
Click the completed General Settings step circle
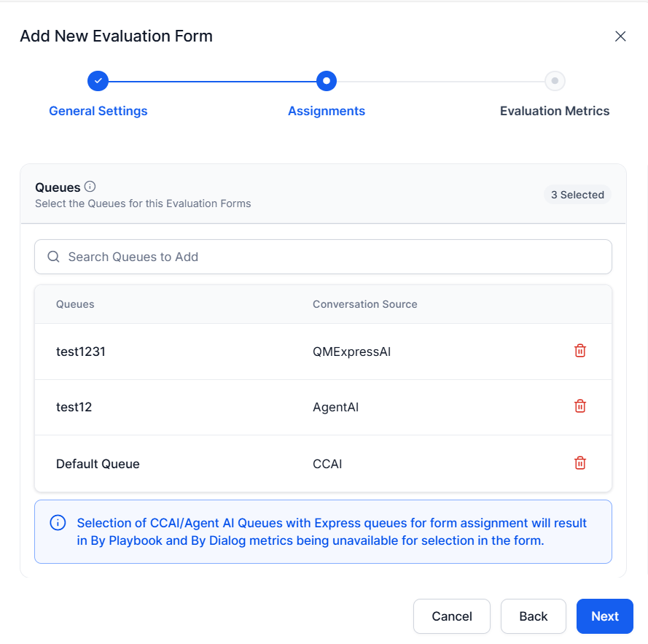click(98, 81)
